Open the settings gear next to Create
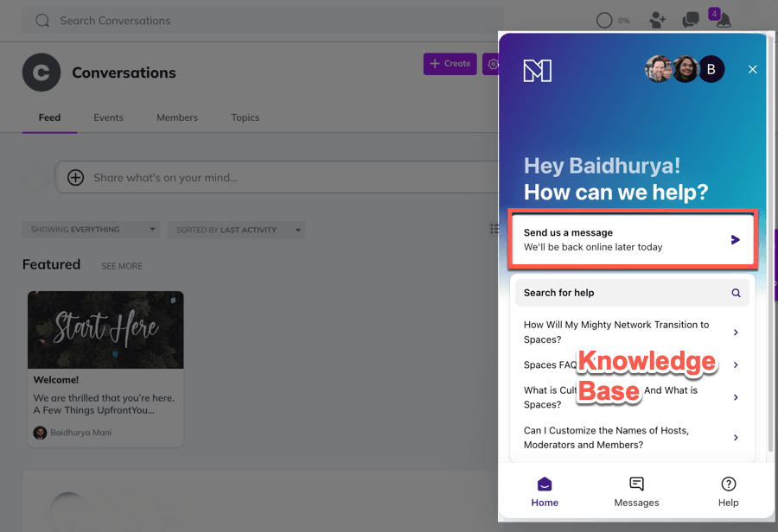Image resolution: width=778 pixels, height=532 pixels. pyautogui.click(x=493, y=64)
